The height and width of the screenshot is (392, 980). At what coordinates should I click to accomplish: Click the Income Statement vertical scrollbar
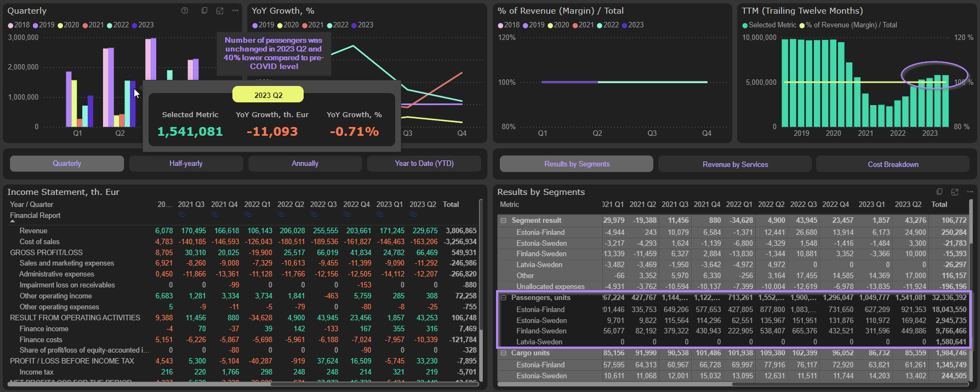coord(481,290)
